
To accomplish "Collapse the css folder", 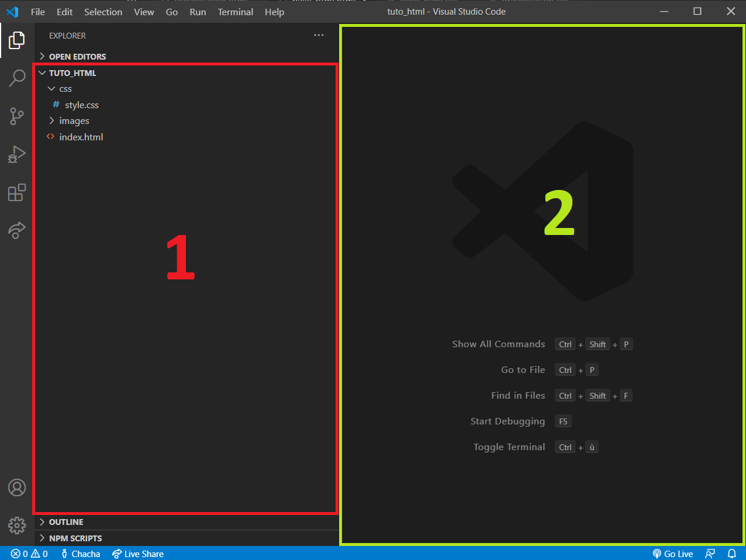I will click(x=186, y=89).
